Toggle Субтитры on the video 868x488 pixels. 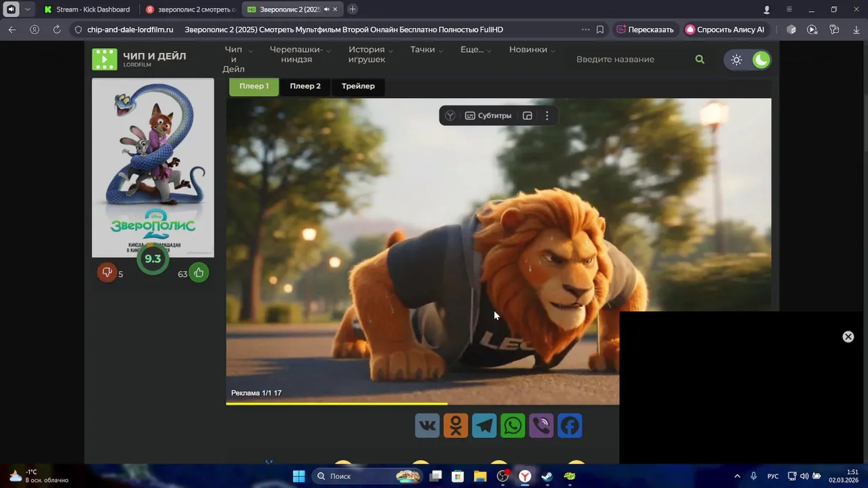(488, 116)
